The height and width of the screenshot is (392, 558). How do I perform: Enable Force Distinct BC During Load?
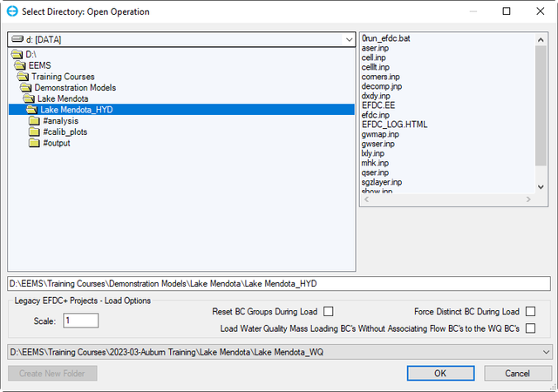coord(530,312)
